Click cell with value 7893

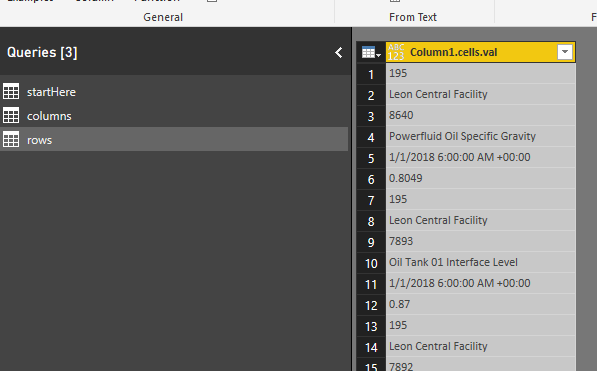tap(480, 241)
